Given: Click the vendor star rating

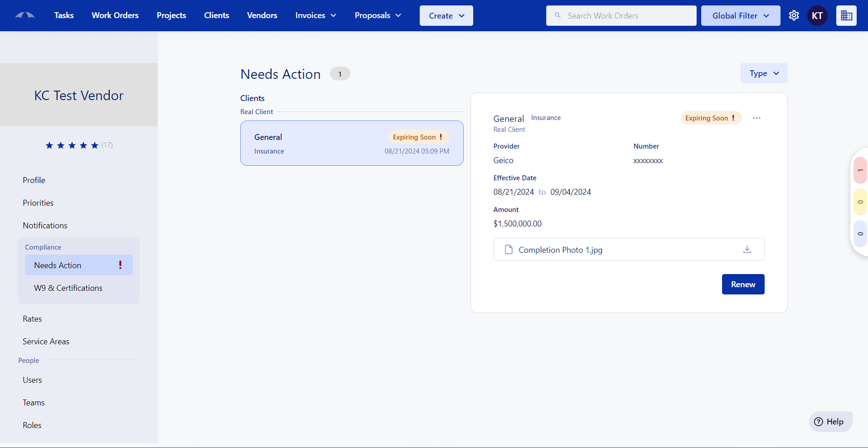Looking at the screenshot, I should coord(72,145).
